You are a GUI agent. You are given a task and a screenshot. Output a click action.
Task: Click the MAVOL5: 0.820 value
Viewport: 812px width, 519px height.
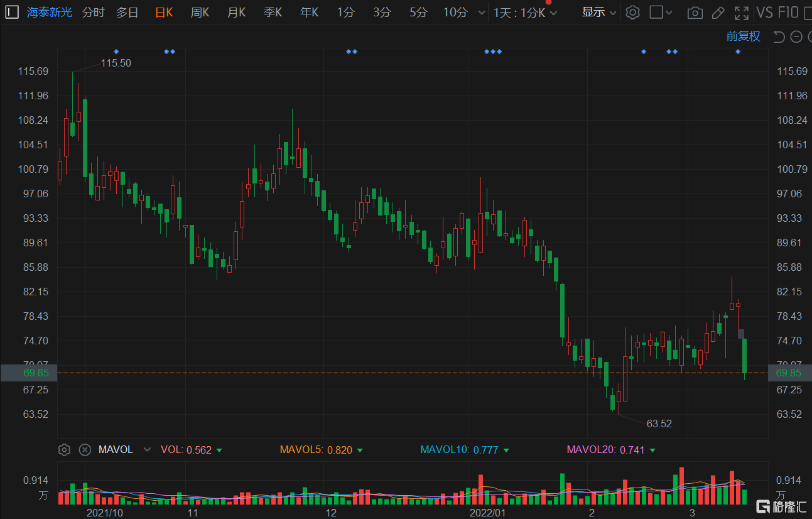pos(316,450)
